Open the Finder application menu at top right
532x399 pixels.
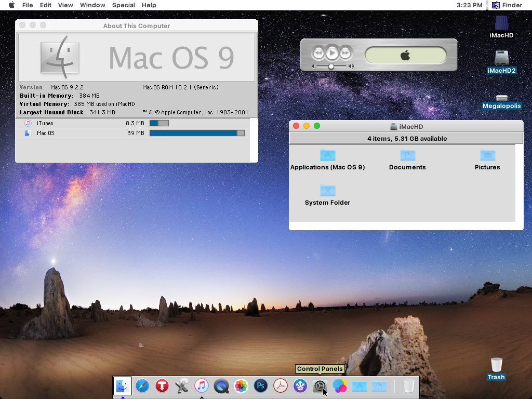[507, 5]
